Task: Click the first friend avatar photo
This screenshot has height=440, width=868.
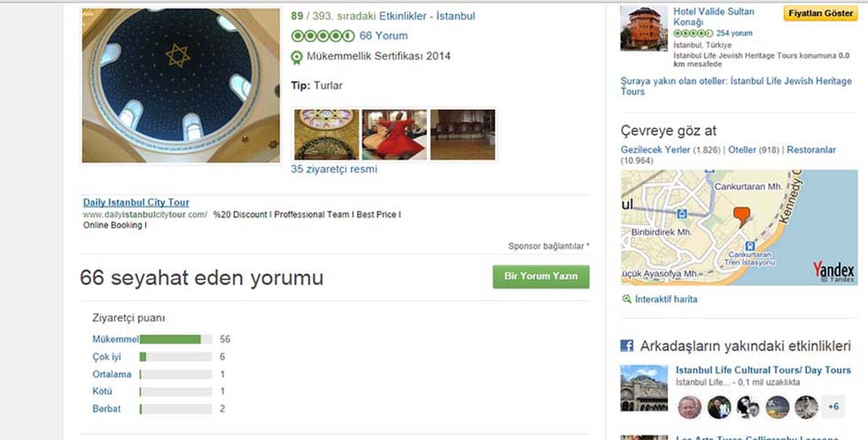Action: coord(690,407)
